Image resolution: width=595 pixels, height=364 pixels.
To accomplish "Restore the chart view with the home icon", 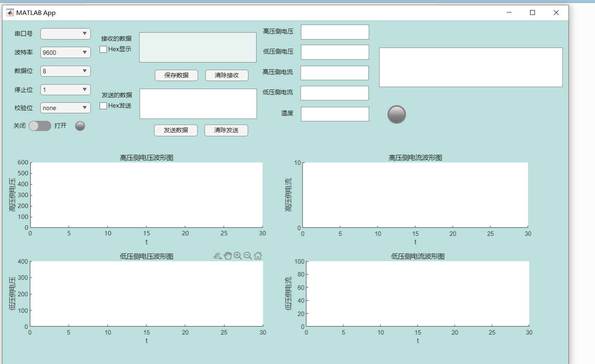I will point(258,256).
